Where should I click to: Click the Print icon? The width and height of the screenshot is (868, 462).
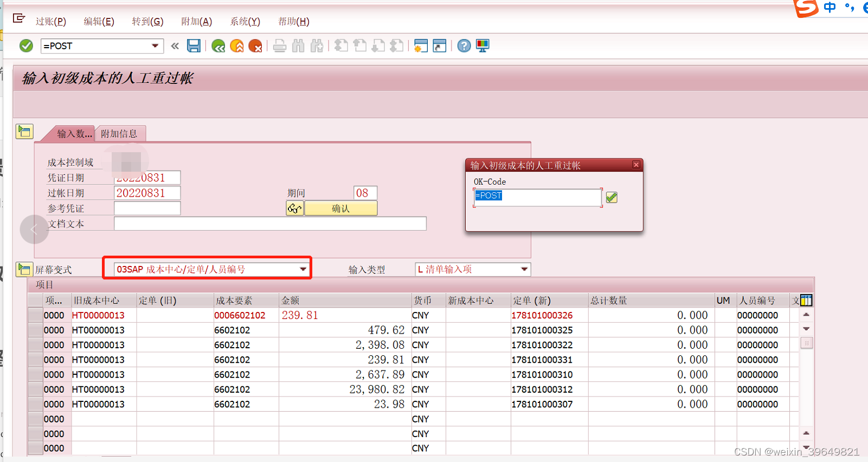[280, 46]
